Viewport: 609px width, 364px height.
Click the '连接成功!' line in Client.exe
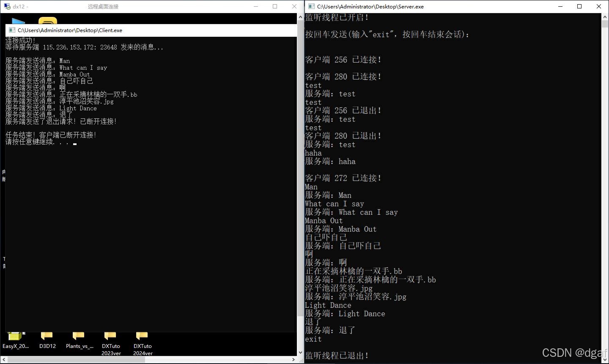coord(20,40)
